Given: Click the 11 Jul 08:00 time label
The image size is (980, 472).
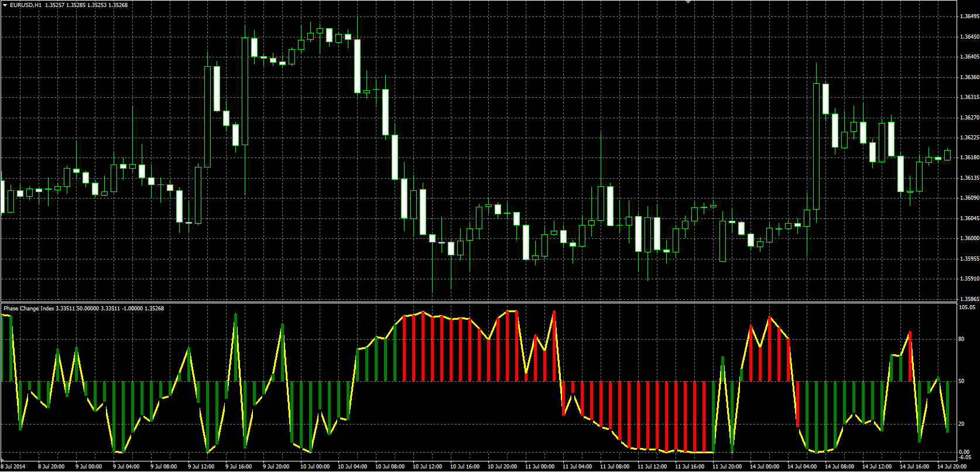Looking at the screenshot, I should tap(615, 467).
